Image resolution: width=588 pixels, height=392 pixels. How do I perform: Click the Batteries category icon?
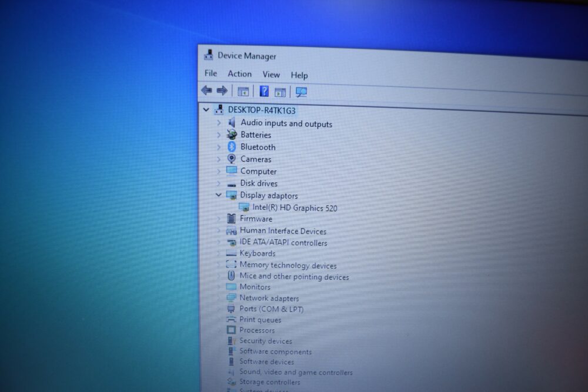click(x=232, y=134)
